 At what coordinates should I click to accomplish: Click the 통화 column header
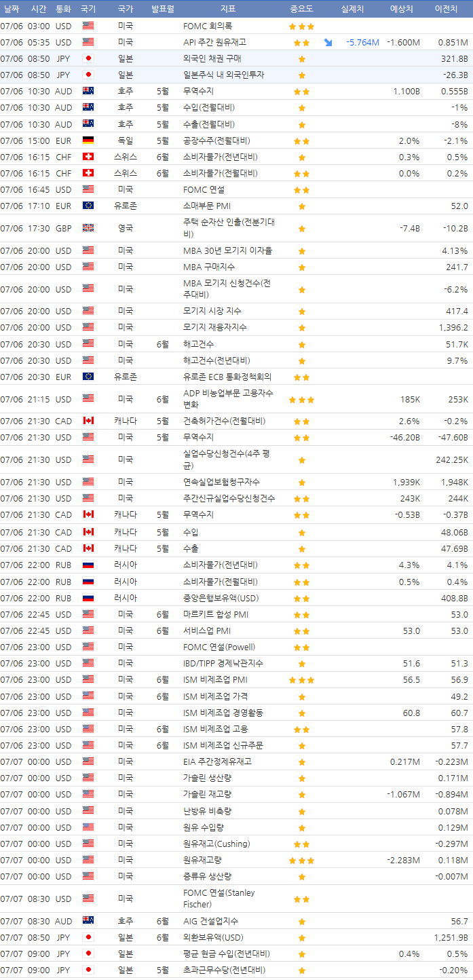pyautogui.click(x=63, y=9)
